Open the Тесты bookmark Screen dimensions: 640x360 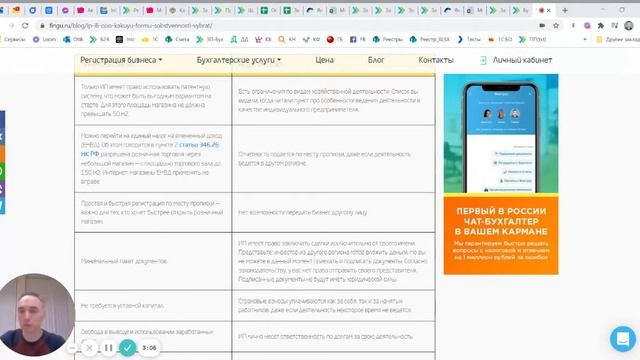click(469, 40)
